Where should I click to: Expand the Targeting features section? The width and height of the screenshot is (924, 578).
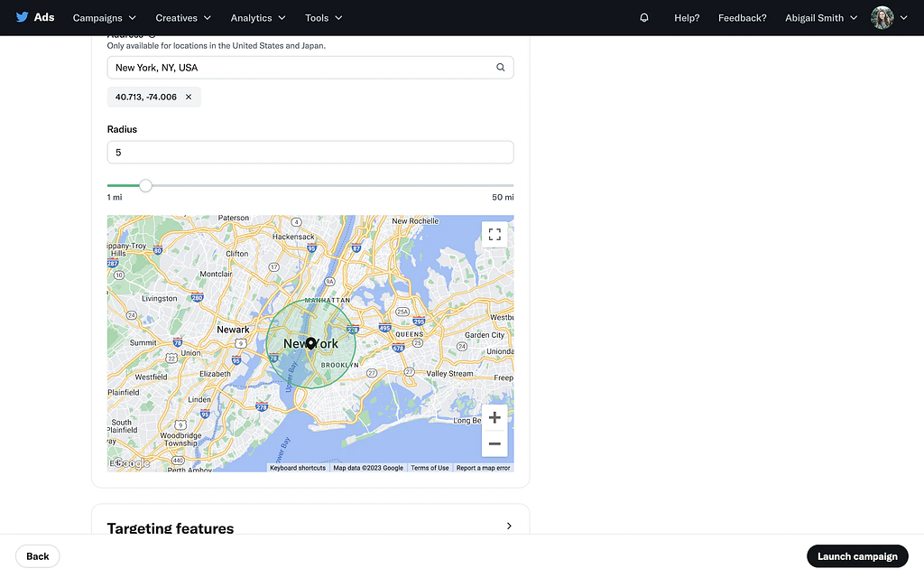[509, 526]
